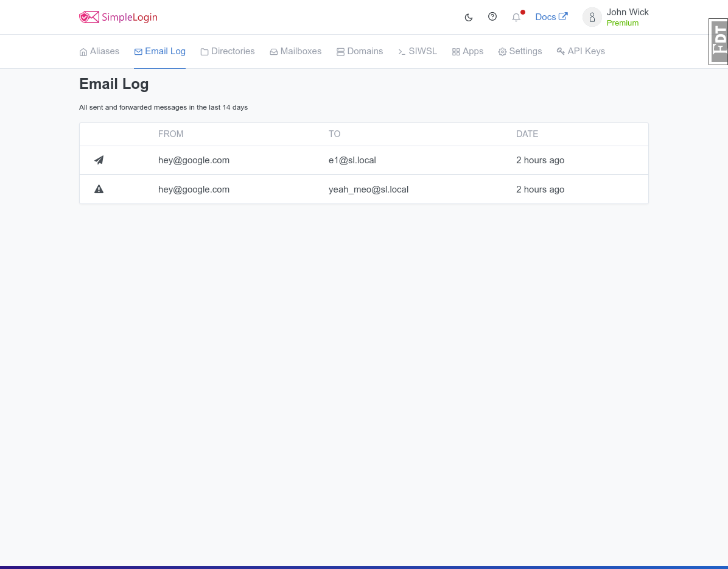Image resolution: width=728 pixels, height=569 pixels.
Task: Select the Email Log tab
Action: click(x=159, y=51)
